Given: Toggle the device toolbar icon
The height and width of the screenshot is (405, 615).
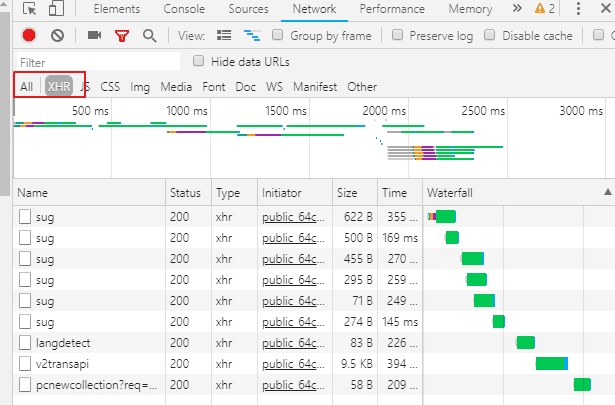Looking at the screenshot, I should (x=58, y=9).
